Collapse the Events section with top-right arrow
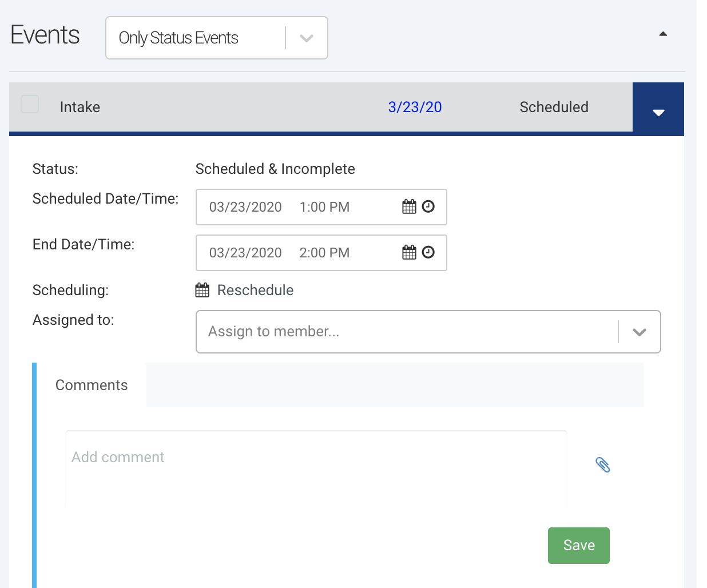The image size is (707, 588). 663,34
